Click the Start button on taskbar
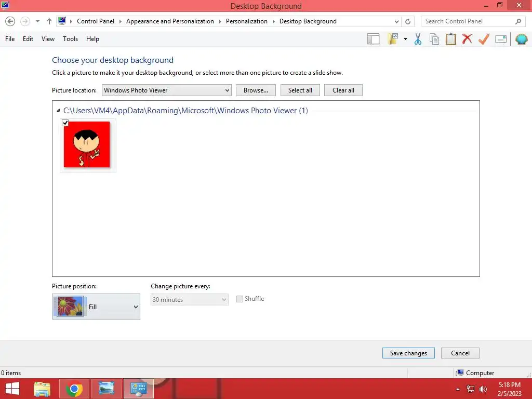The height and width of the screenshot is (399, 532). [x=12, y=389]
